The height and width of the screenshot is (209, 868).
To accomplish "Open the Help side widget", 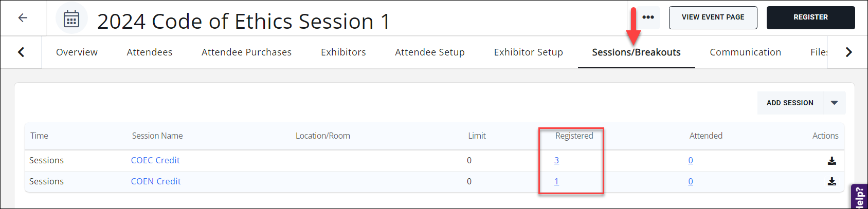I will [860, 197].
